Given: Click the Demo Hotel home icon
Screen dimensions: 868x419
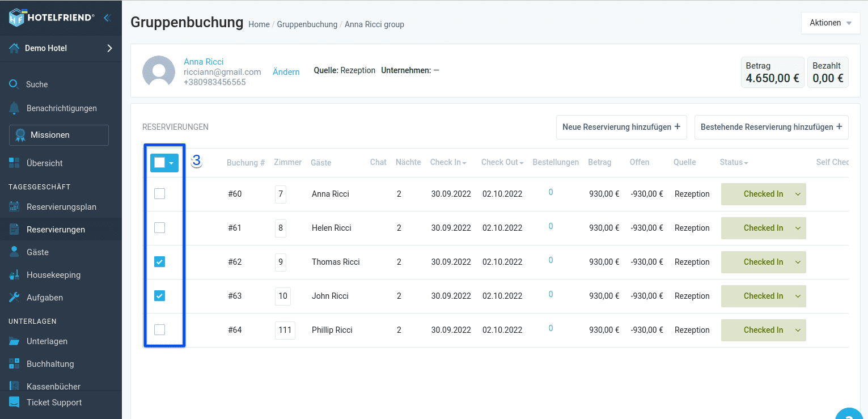Looking at the screenshot, I should click(x=14, y=48).
